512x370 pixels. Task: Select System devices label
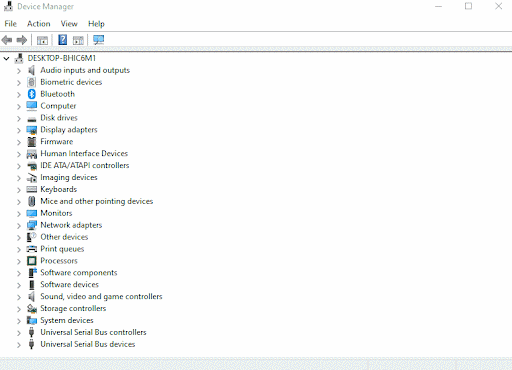[67, 320]
